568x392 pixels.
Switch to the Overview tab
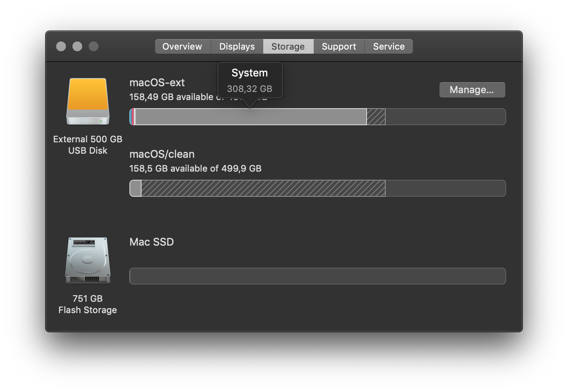182,46
